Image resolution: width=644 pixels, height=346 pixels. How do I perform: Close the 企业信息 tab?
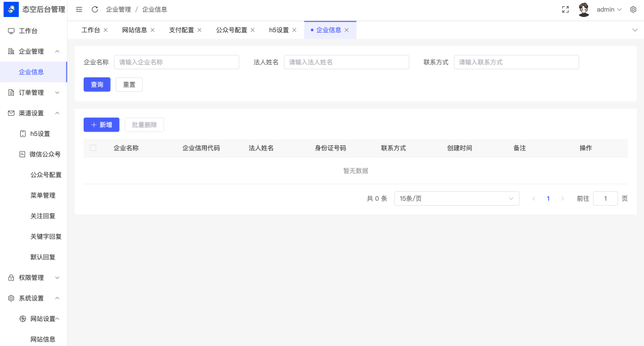(347, 30)
